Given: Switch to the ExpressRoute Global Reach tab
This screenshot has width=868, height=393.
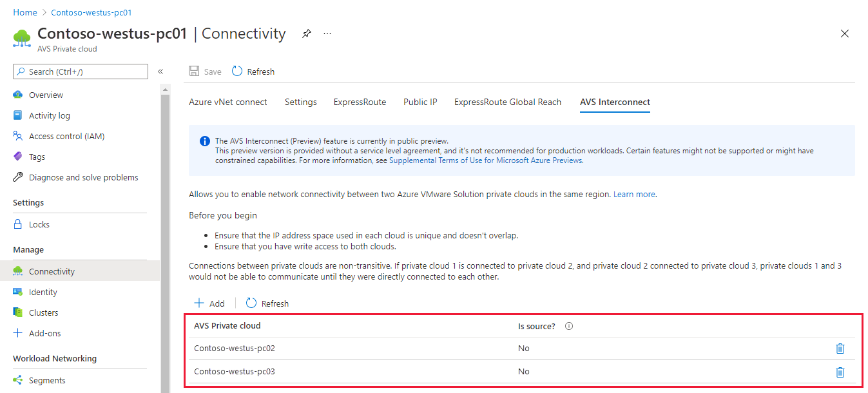Looking at the screenshot, I should (507, 102).
